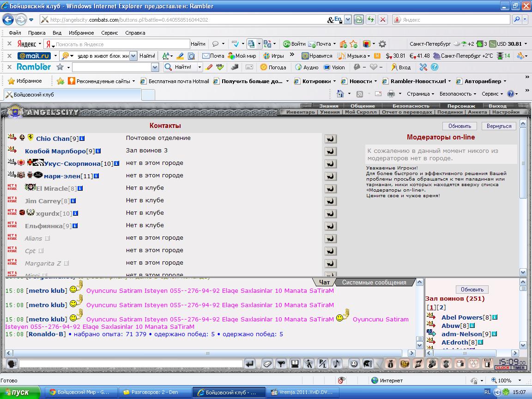Click the P/L translit icon

[x=322, y=364]
